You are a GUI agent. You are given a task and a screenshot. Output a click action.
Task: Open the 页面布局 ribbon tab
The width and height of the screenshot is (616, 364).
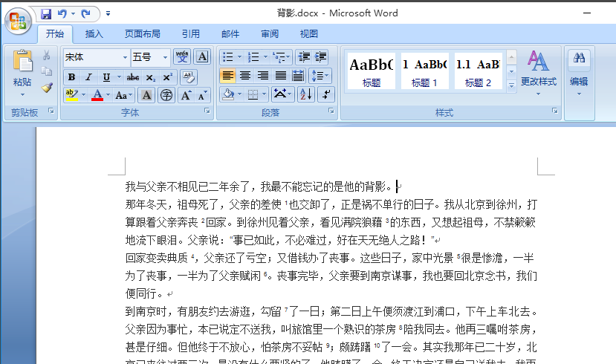(142, 34)
